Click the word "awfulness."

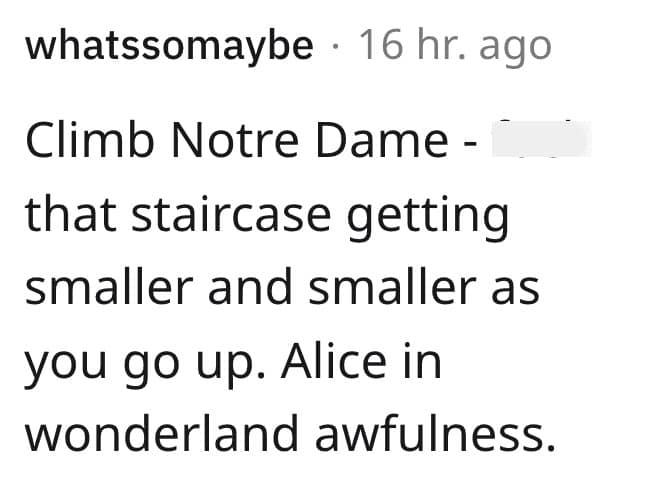[x=437, y=433]
